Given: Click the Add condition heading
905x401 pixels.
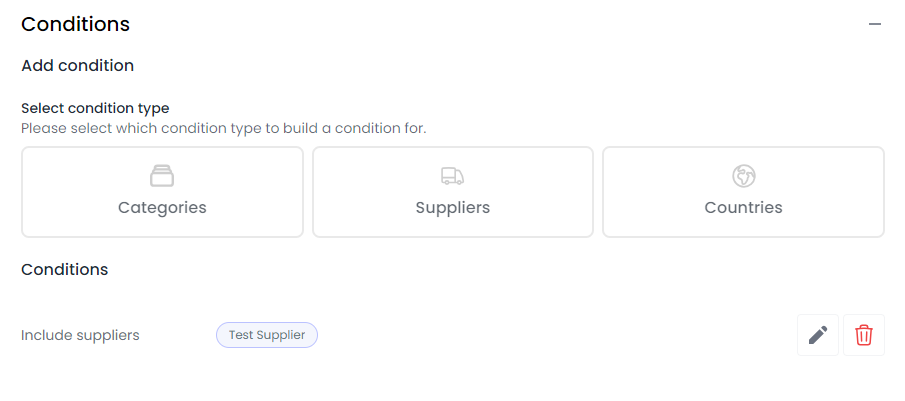Looking at the screenshot, I should coord(77,66).
